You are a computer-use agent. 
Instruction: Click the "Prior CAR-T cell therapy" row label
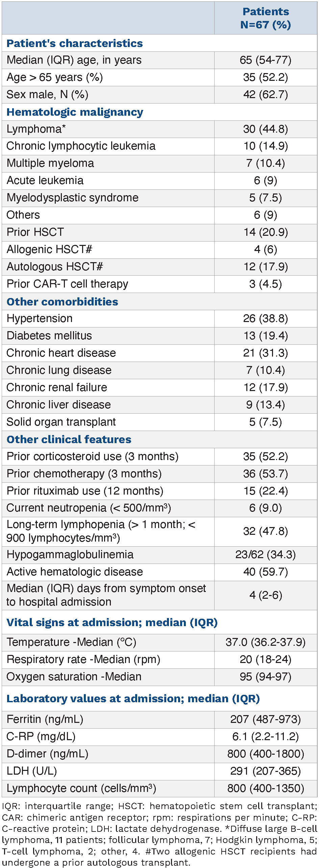point(67,284)
